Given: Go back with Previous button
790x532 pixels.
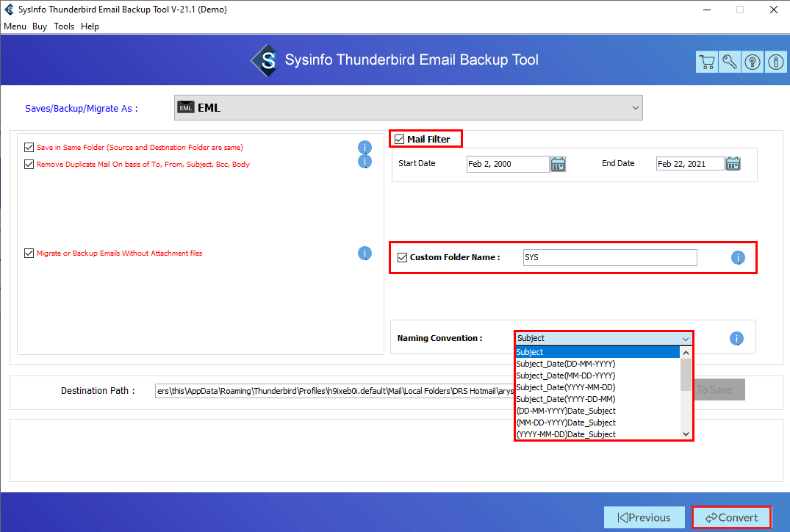Looking at the screenshot, I should (x=644, y=517).
